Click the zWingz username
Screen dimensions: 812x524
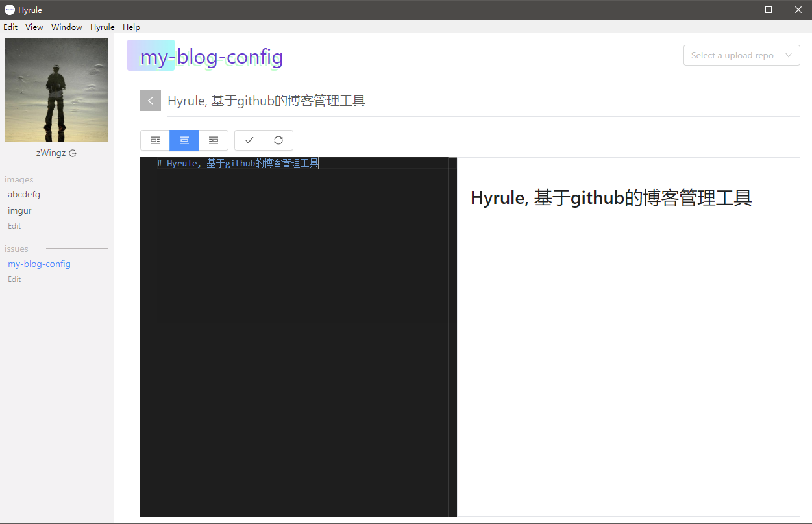pos(51,153)
